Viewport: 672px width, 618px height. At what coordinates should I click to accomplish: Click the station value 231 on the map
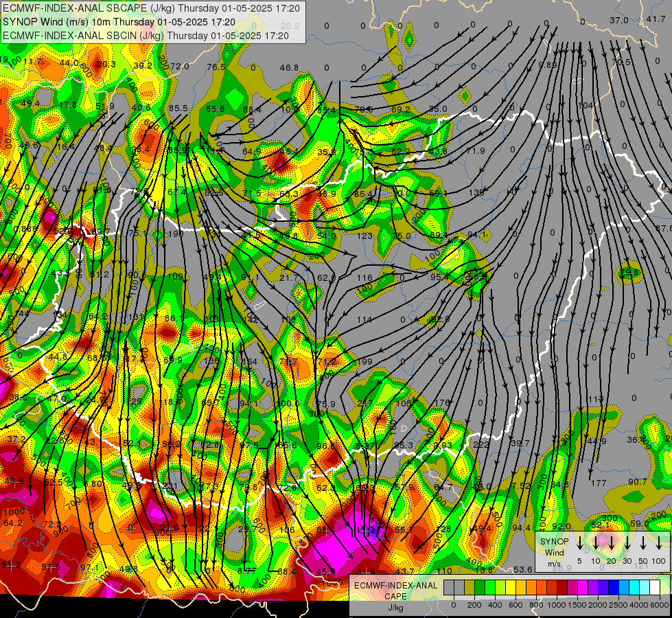click(170, 486)
